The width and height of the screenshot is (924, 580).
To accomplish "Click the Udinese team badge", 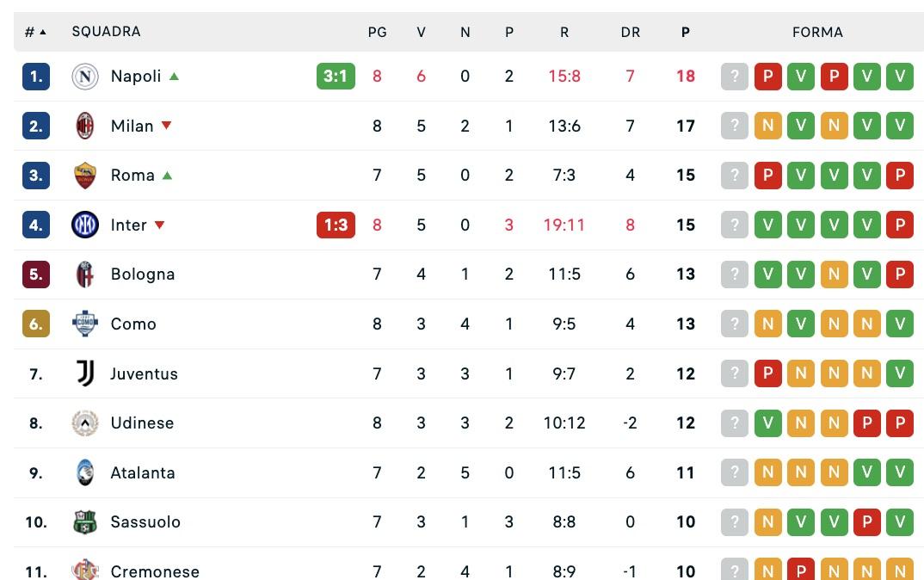I will pos(85,423).
